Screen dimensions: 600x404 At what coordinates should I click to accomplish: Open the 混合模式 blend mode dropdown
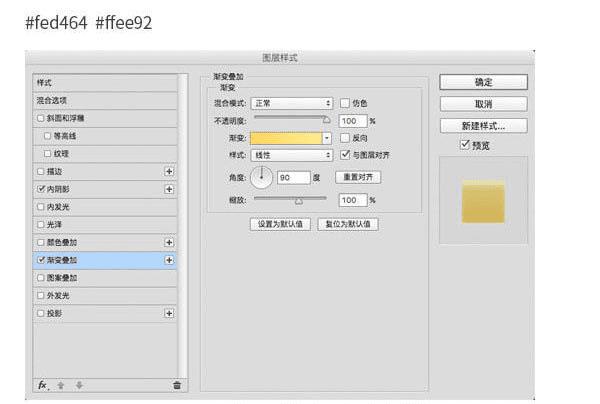292,103
